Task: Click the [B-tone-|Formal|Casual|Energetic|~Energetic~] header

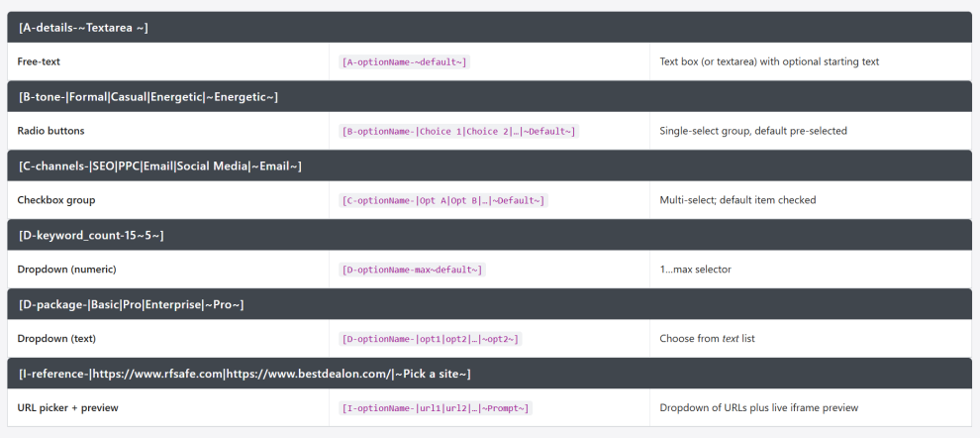Action: click(148, 96)
